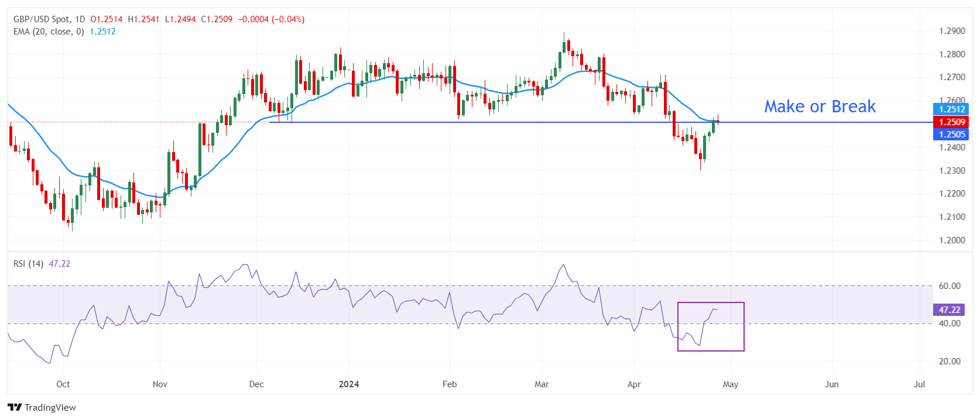
Task: Click the GBP/USD Spot chart title
Action: coord(49,19)
